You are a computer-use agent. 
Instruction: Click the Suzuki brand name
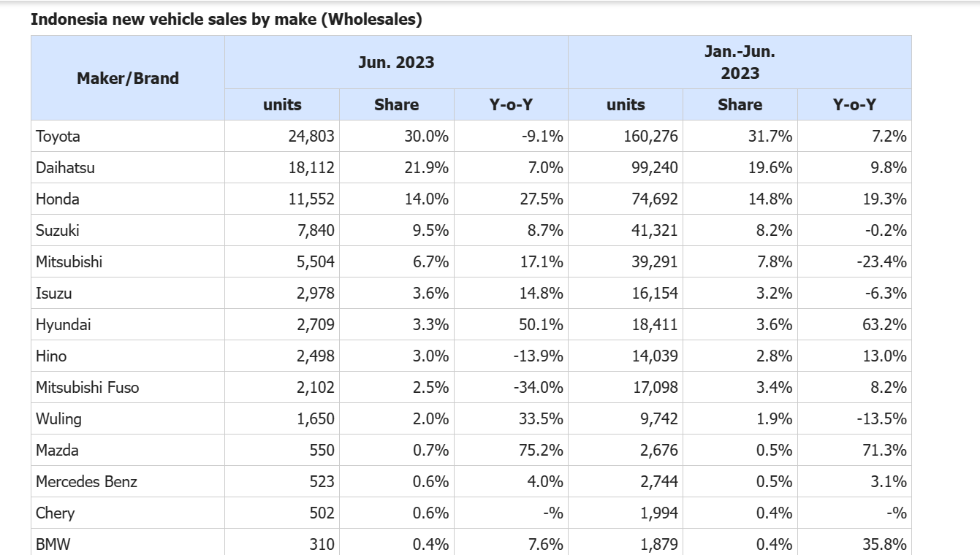point(58,231)
